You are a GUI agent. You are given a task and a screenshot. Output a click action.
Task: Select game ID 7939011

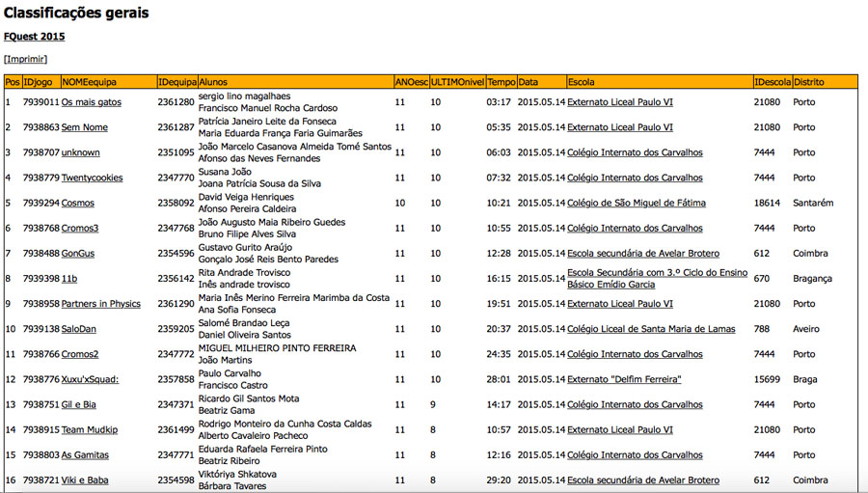tap(41, 102)
